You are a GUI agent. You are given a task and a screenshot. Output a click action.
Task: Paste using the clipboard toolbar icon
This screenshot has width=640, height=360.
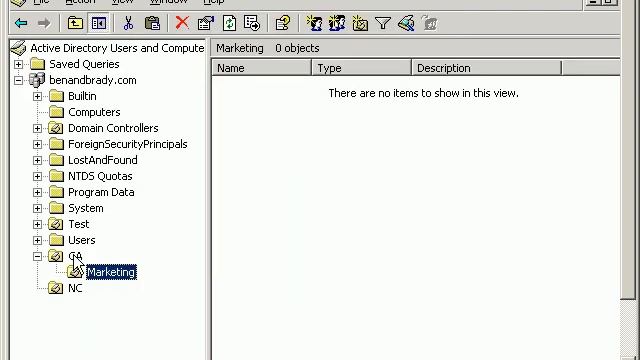(x=152, y=23)
